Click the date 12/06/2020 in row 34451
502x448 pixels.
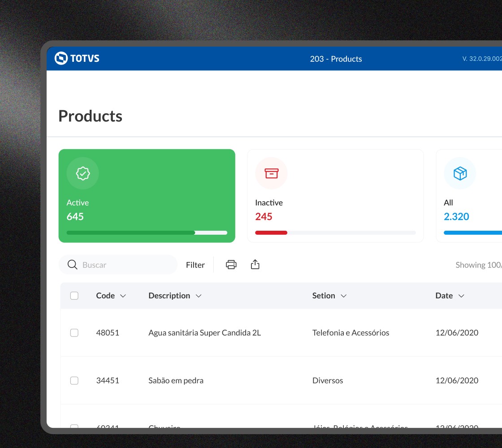pyautogui.click(x=457, y=380)
